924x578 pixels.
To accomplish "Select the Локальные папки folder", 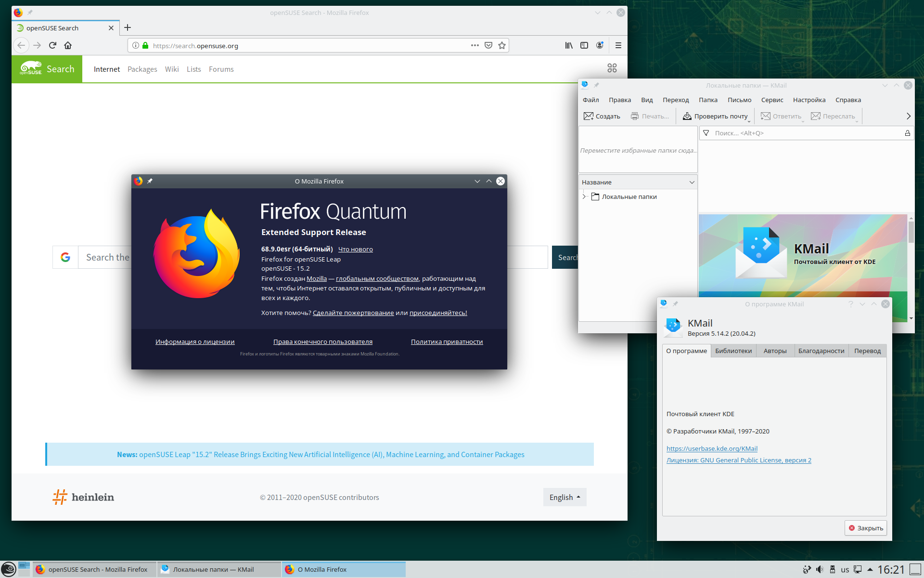I will click(x=629, y=197).
